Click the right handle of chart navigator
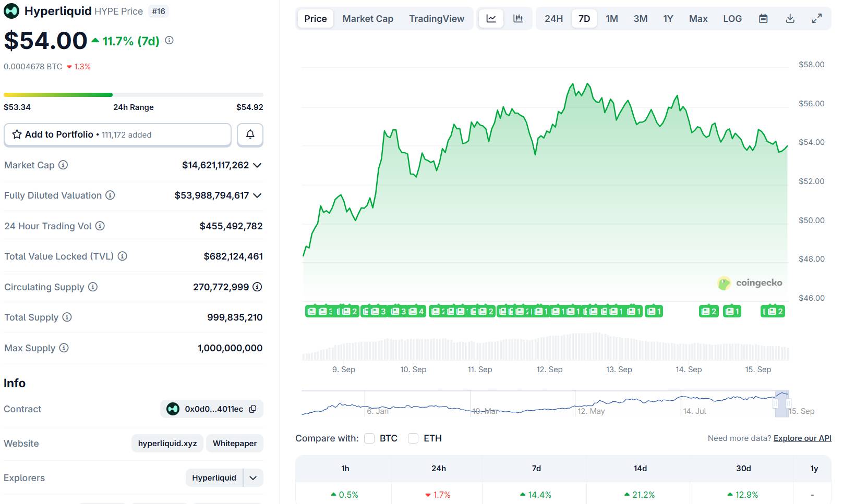843x504 pixels. pyautogui.click(x=789, y=404)
